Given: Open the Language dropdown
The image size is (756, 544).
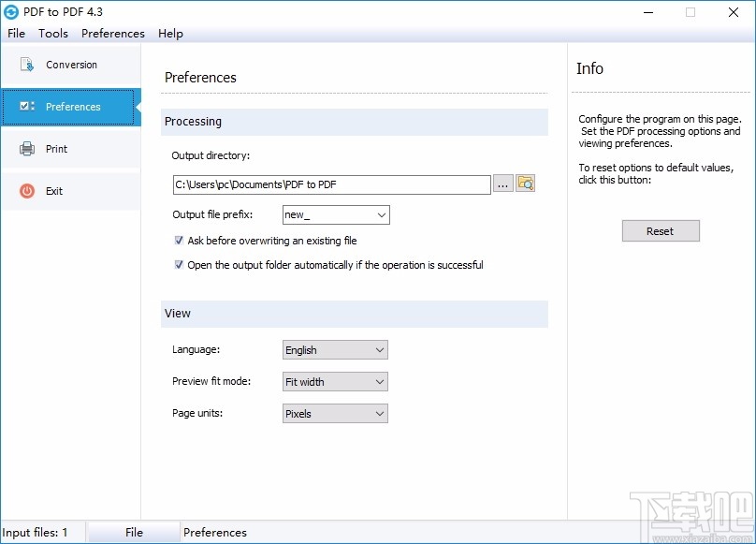Looking at the screenshot, I should coord(335,350).
